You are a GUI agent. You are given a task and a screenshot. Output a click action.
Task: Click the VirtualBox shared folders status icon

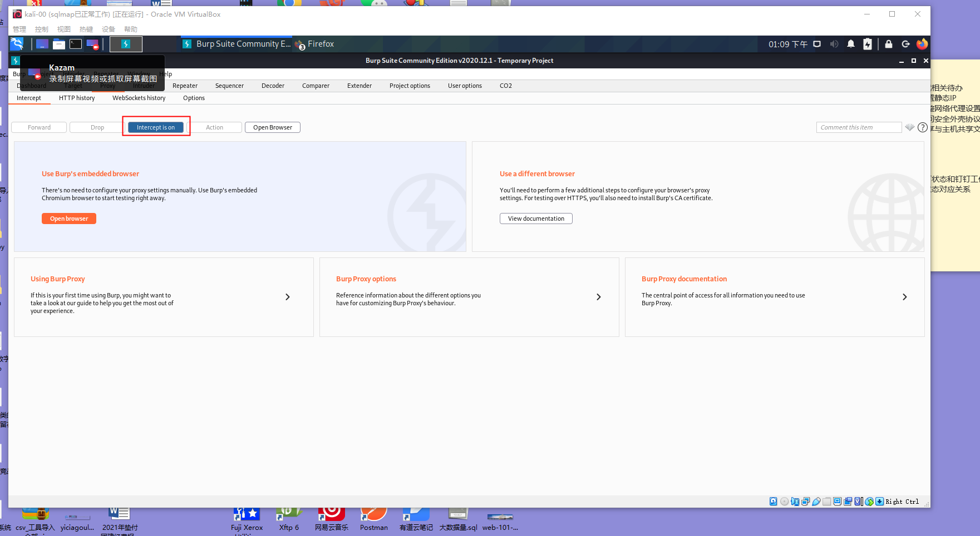click(x=826, y=502)
